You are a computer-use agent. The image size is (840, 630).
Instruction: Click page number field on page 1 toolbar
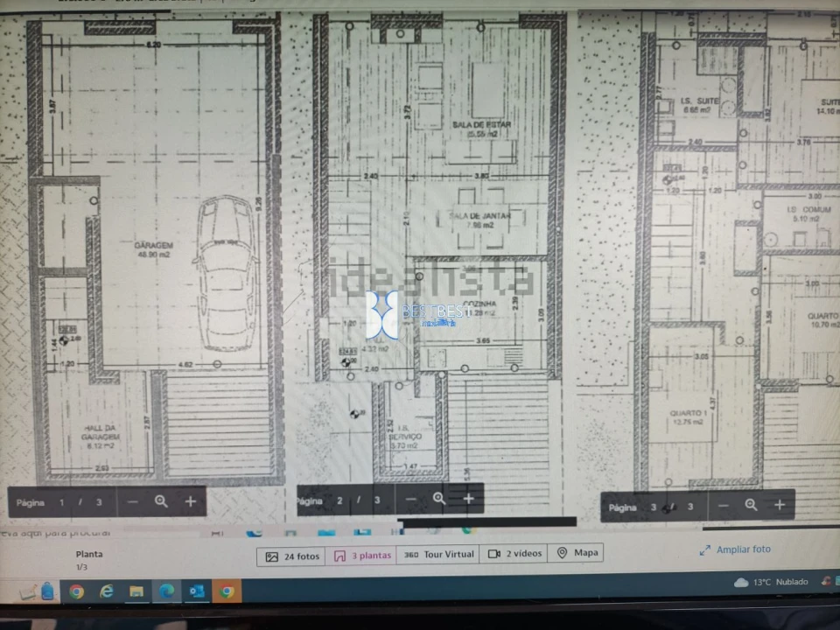62,502
